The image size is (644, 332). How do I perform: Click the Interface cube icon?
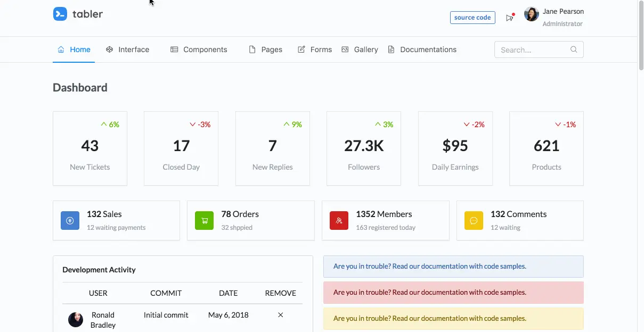(109, 49)
